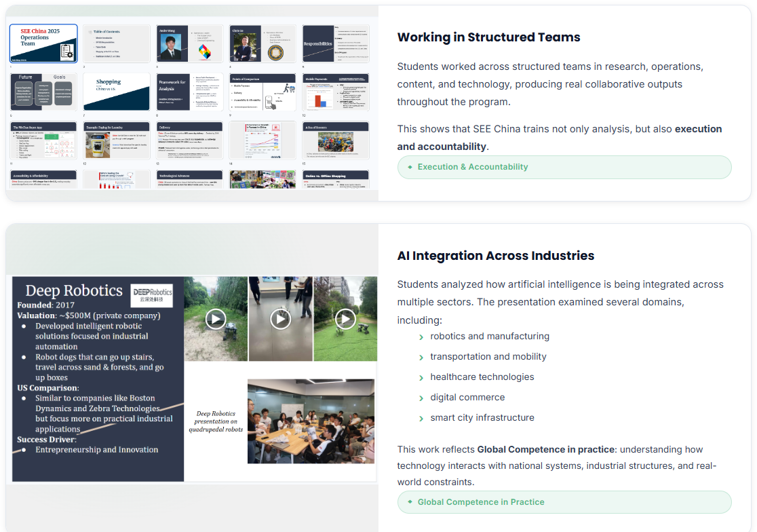Click the Deep Robotics presentation meeting photo

311,421
